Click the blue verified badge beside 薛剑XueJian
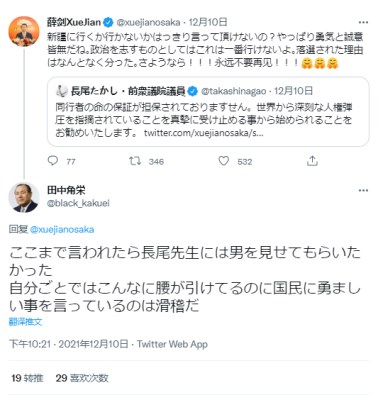The width and height of the screenshot is (378, 395). 108,22
